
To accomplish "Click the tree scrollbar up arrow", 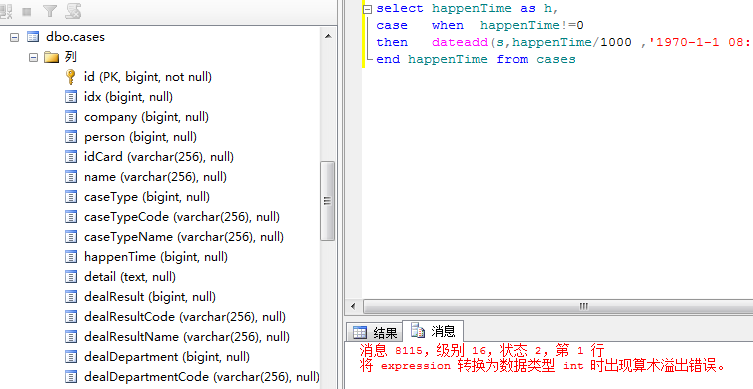I will click(x=328, y=36).
